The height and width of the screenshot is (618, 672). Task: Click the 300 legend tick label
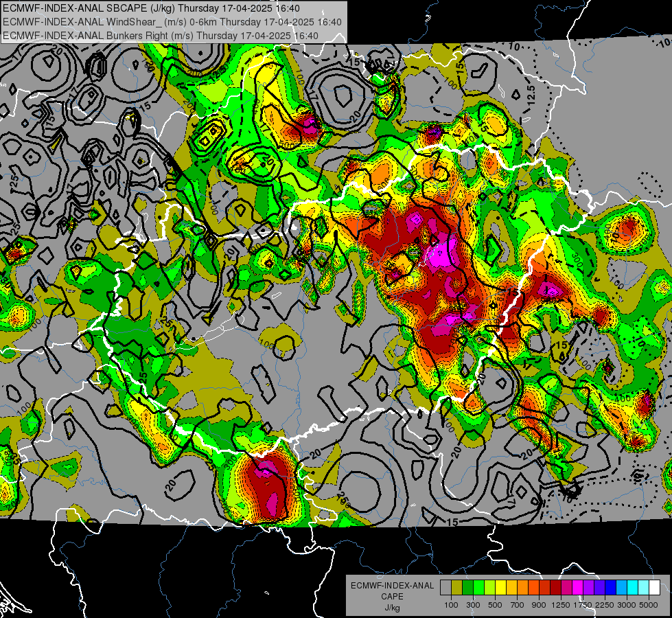473,605
